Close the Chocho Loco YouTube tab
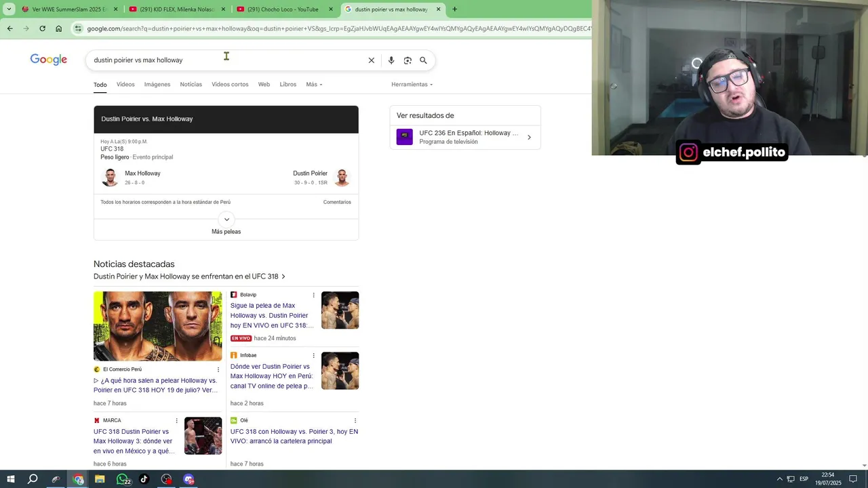Image resolution: width=868 pixels, height=488 pixels. 331,9
